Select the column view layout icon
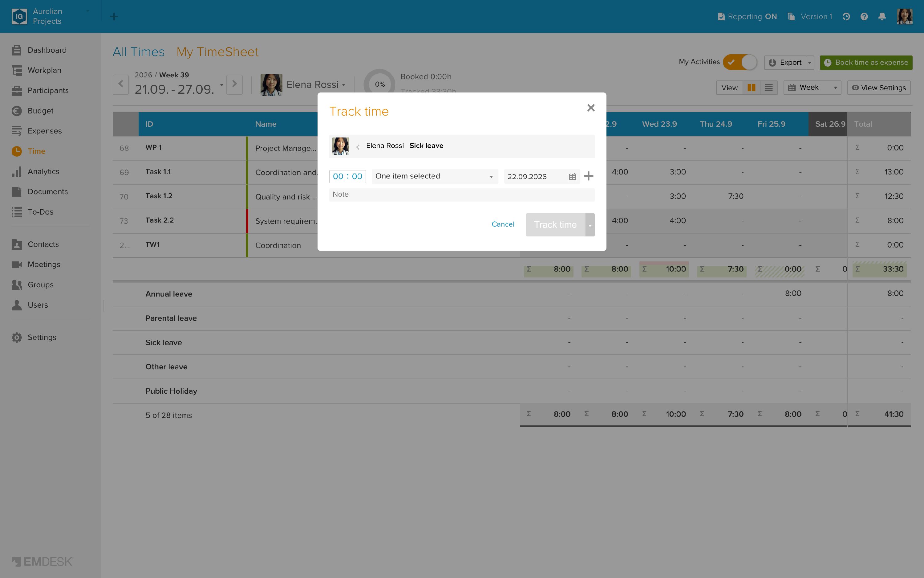 click(x=751, y=88)
